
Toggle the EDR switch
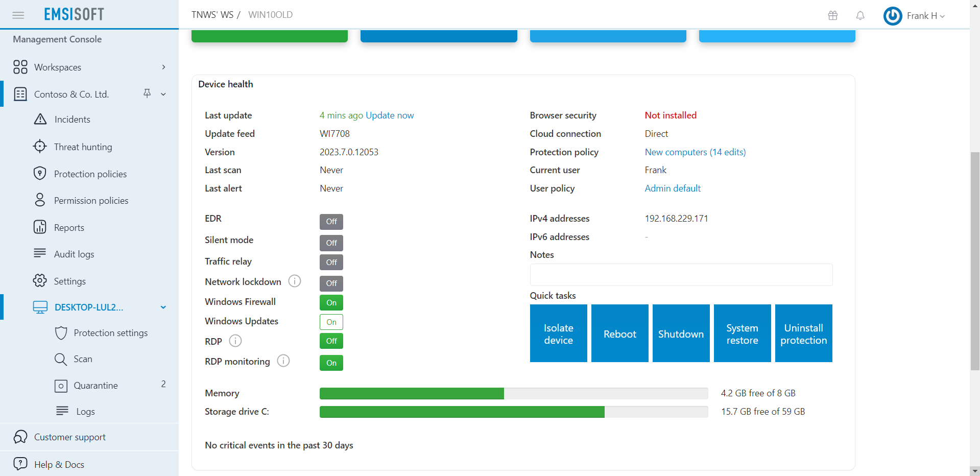331,222
